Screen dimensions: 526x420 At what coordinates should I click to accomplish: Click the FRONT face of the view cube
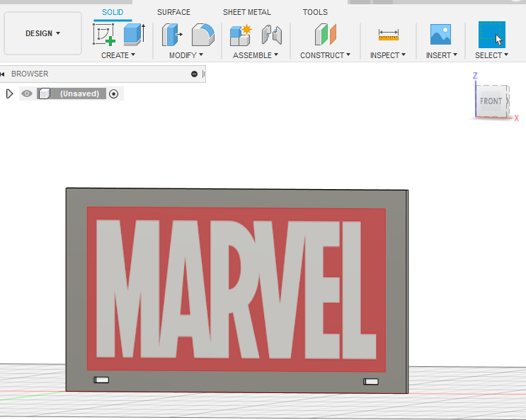pyautogui.click(x=491, y=101)
